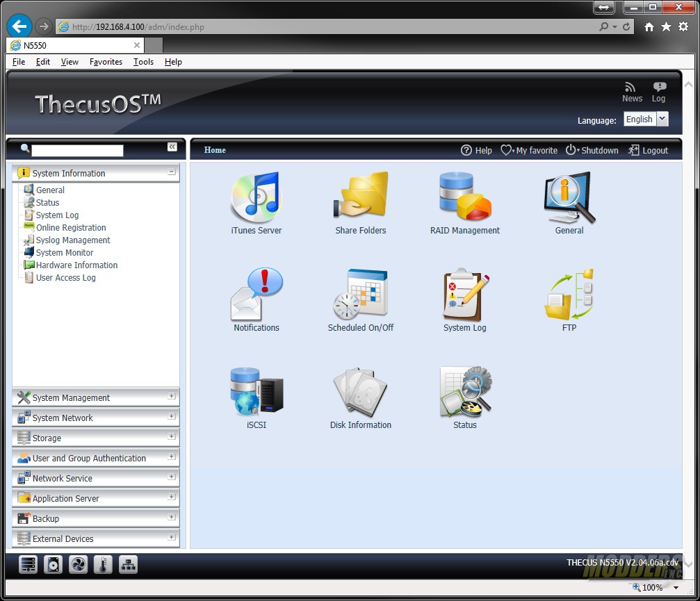Open a new browser tab
Screen dimensions: 700x601
point(154,45)
